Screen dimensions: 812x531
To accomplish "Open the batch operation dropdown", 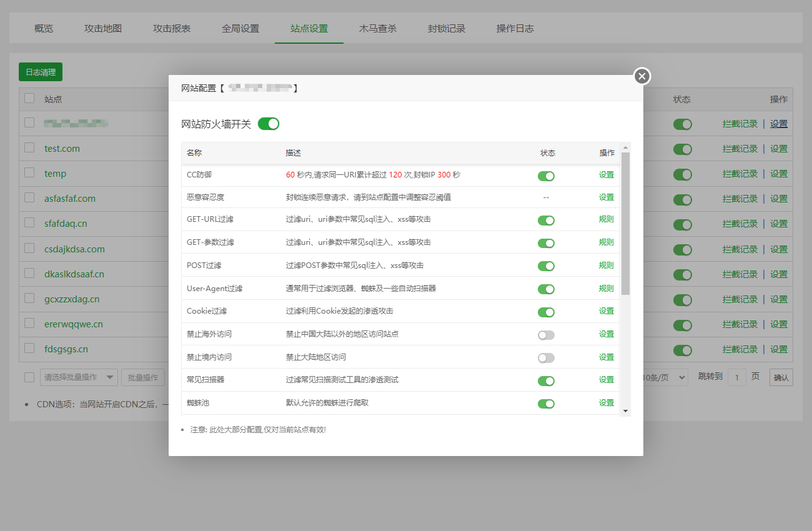I will pyautogui.click(x=79, y=377).
